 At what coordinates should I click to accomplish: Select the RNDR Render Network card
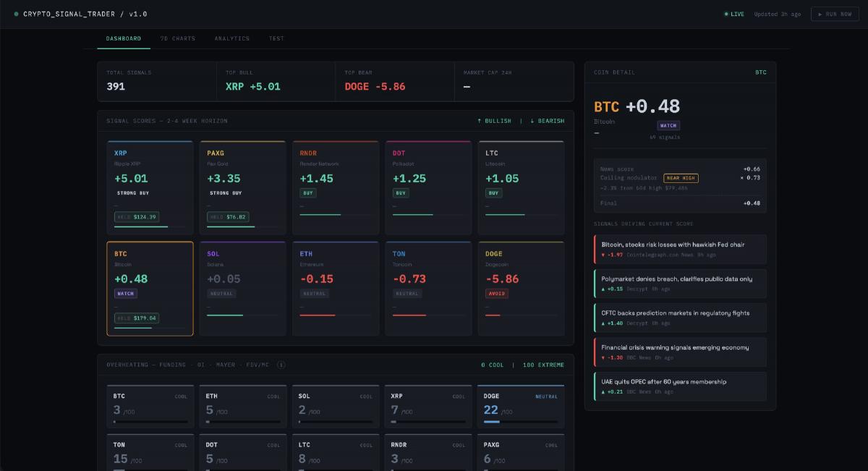pos(336,187)
